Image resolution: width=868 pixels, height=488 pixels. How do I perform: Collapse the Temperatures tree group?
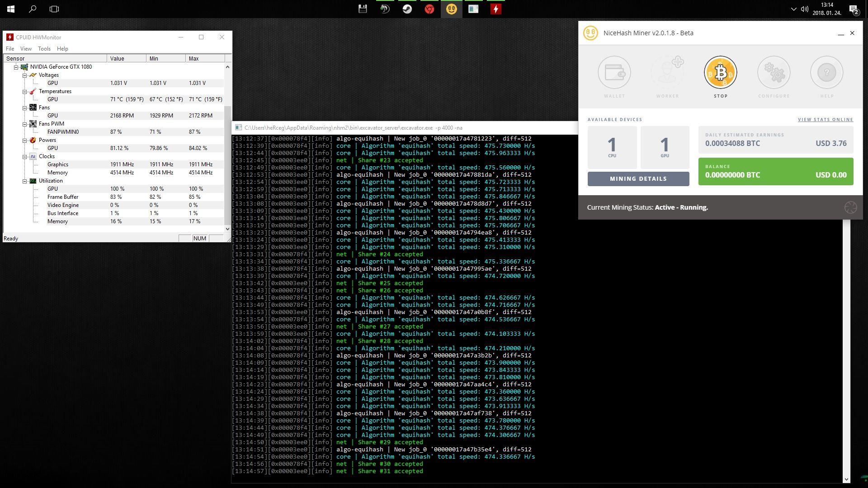coord(24,91)
